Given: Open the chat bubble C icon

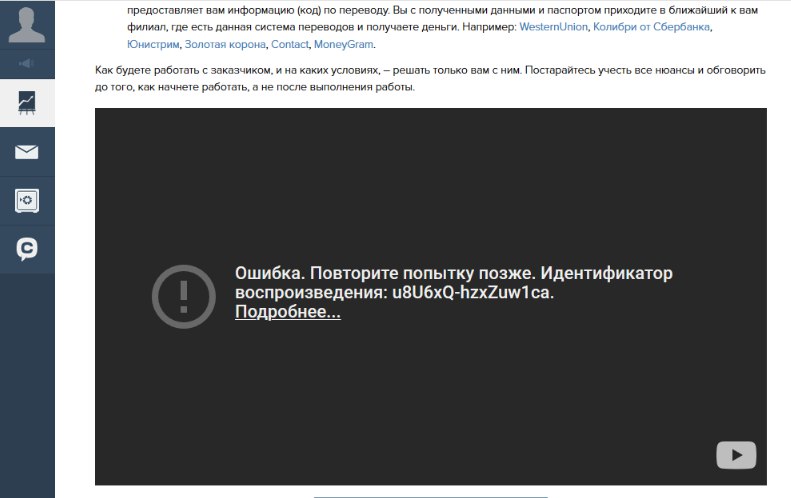Looking at the screenshot, I should 27,249.
